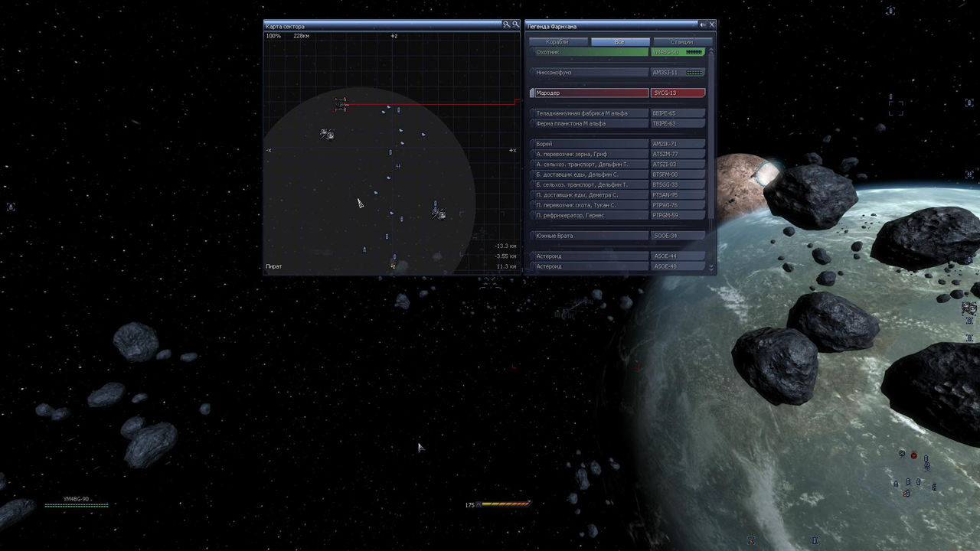
Task: Select the red Мародер enemy row
Action: point(617,93)
